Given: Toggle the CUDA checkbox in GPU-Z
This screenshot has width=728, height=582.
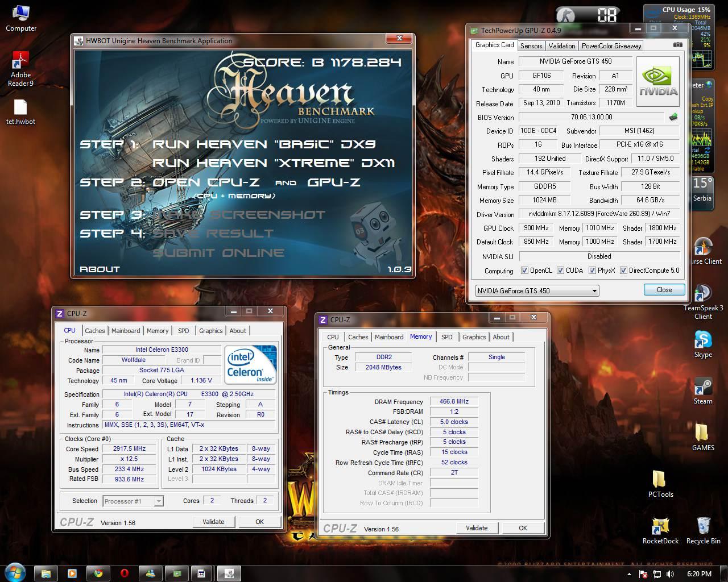Looking at the screenshot, I should [560, 271].
